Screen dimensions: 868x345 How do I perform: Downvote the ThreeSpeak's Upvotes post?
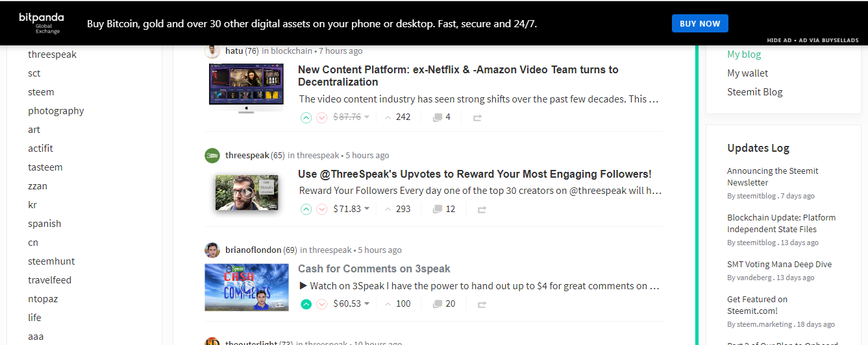(321, 209)
